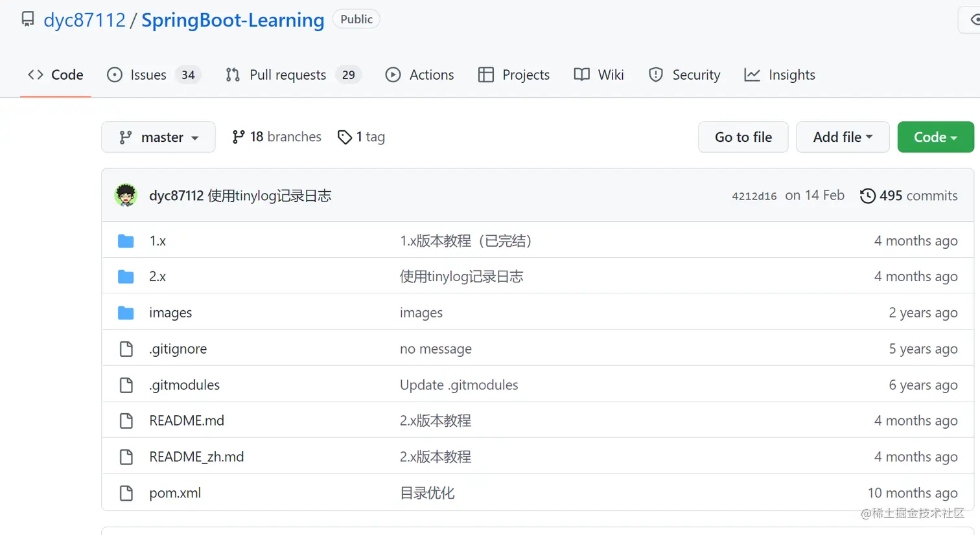Open the README.md file
980x535 pixels.
[187, 421]
